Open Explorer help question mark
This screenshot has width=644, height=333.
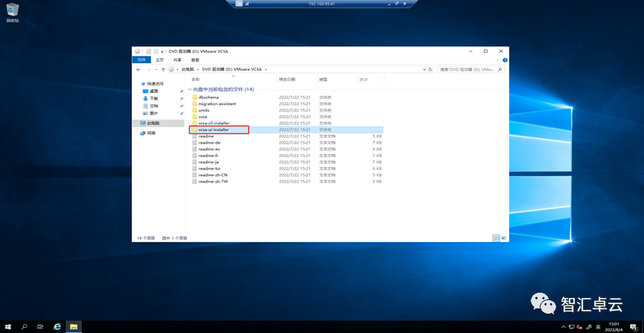pyautogui.click(x=505, y=60)
